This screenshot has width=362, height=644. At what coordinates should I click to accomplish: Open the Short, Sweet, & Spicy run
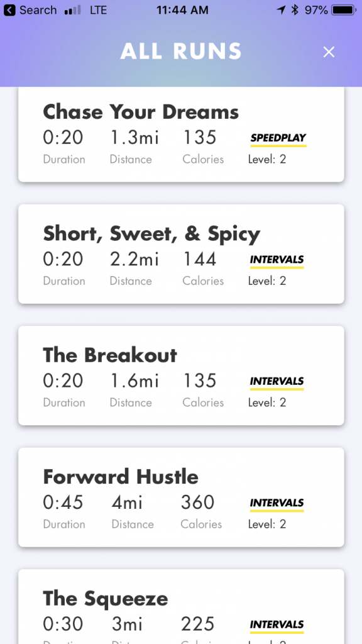point(181,254)
